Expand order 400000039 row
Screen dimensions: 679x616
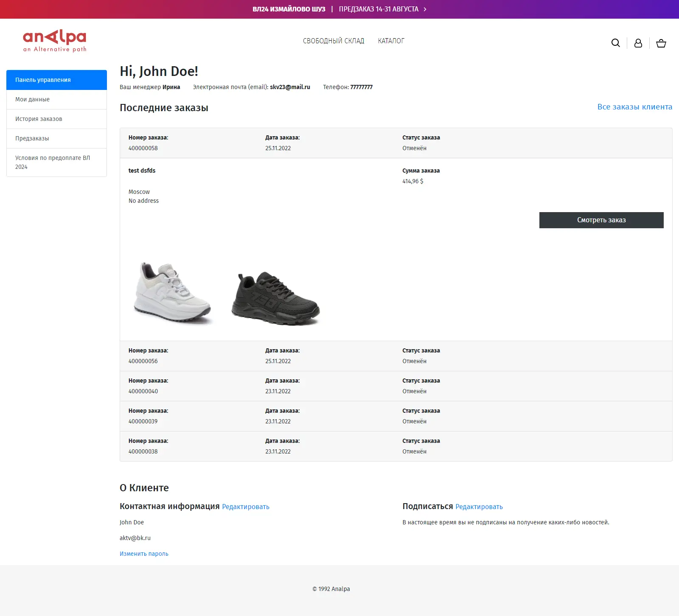tap(396, 416)
